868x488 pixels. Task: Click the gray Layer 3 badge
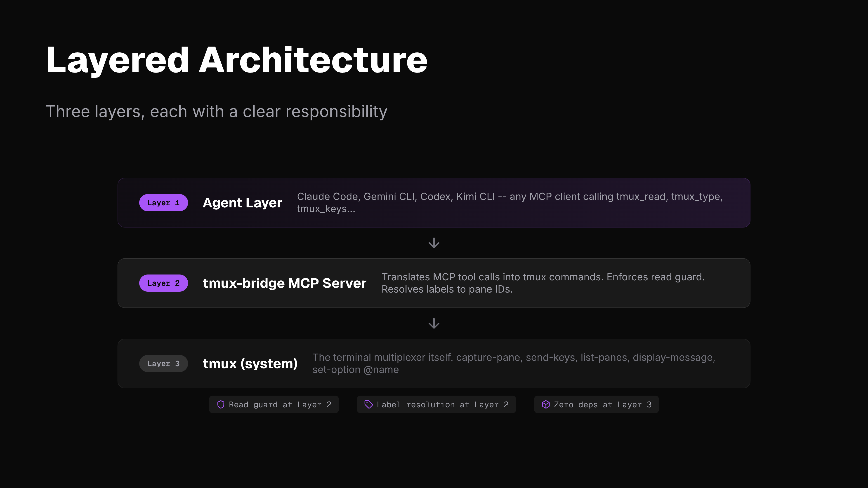pyautogui.click(x=163, y=364)
